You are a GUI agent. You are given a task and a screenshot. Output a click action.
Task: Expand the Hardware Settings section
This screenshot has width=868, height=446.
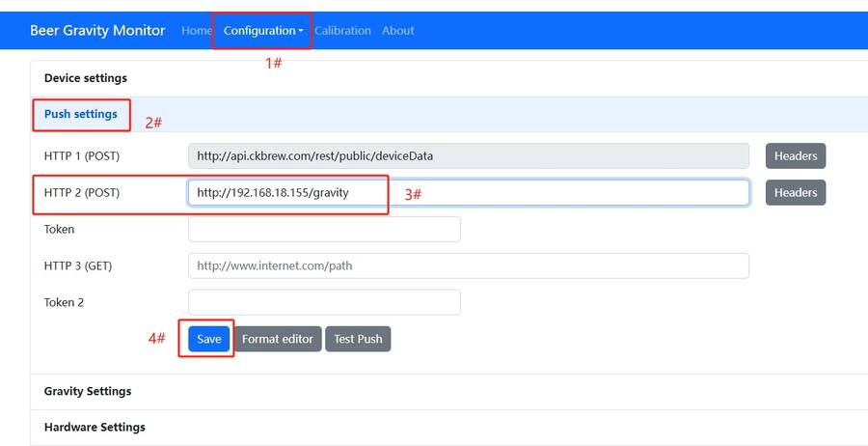point(95,427)
